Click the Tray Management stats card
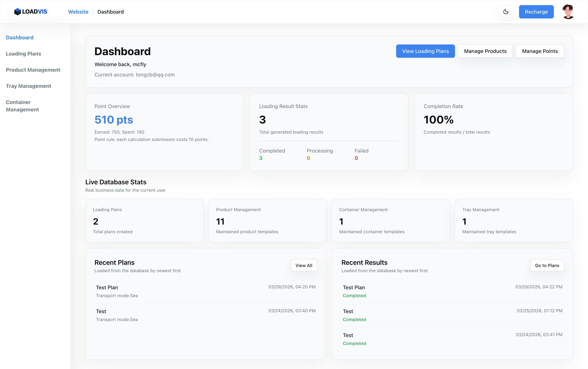The image size is (588, 369). [514, 220]
